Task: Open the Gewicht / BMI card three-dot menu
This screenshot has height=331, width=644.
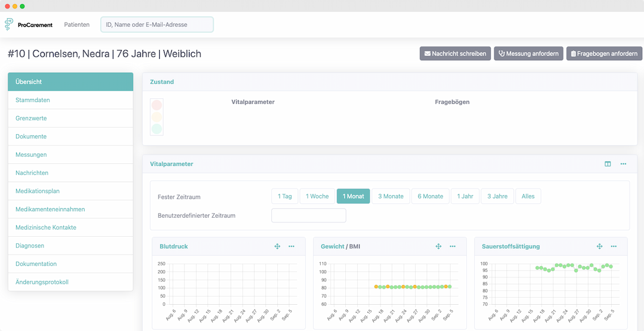Action: click(x=453, y=246)
